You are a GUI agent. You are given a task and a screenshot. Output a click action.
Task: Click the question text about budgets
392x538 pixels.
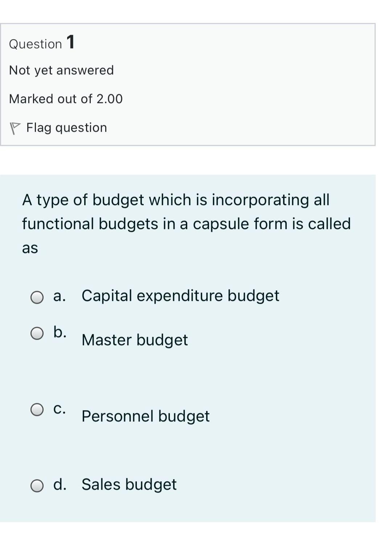click(186, 223)
